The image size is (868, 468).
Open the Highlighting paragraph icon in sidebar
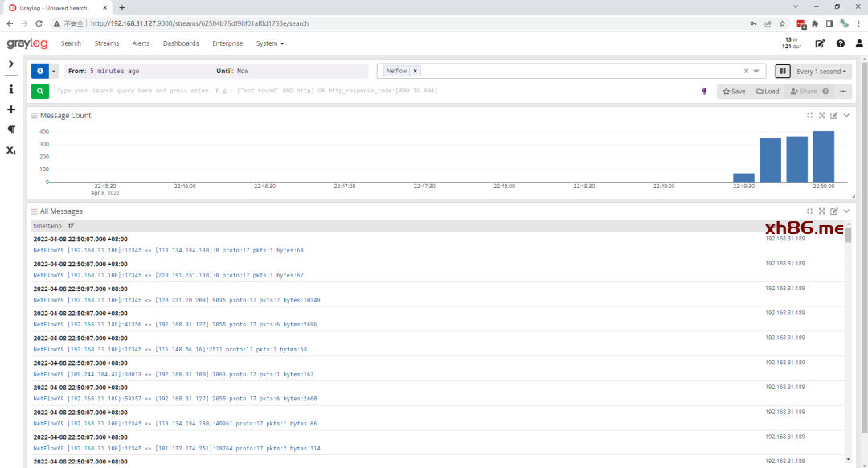11,129
